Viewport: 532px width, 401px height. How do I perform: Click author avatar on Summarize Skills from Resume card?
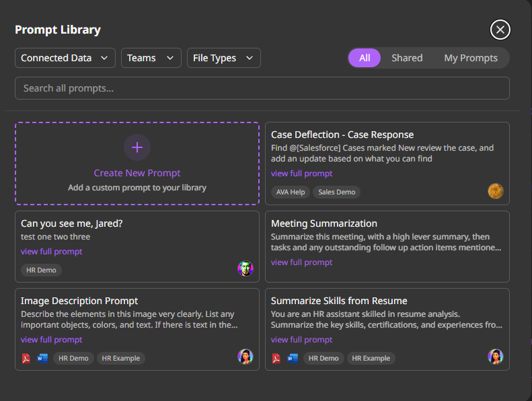point(496,357)
